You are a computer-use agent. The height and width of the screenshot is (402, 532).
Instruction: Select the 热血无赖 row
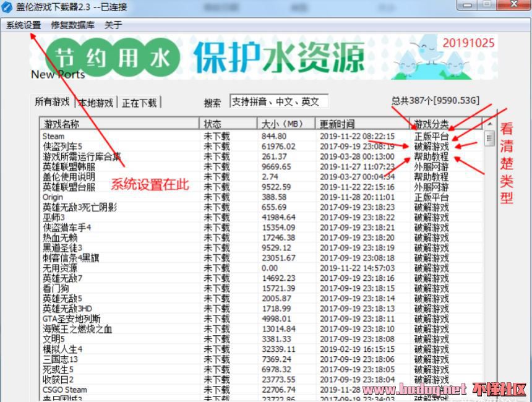point(261,238)
